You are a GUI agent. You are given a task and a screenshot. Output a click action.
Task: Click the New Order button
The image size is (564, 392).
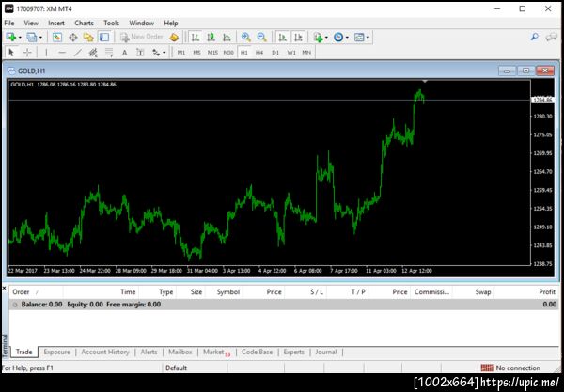coord(142,37)
